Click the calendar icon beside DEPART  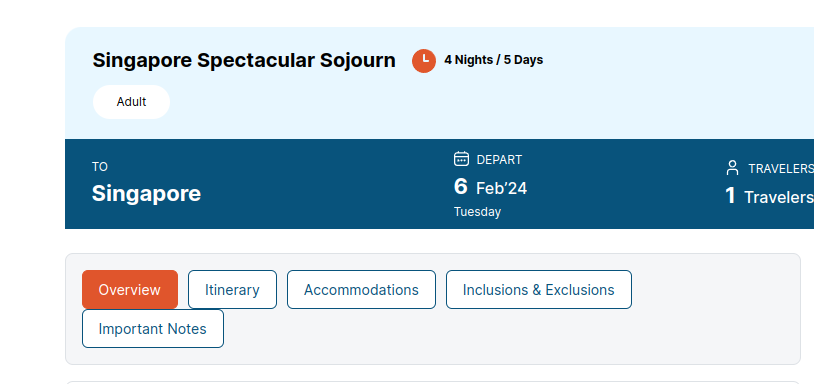pyautogui.click(x=461, y=159)
